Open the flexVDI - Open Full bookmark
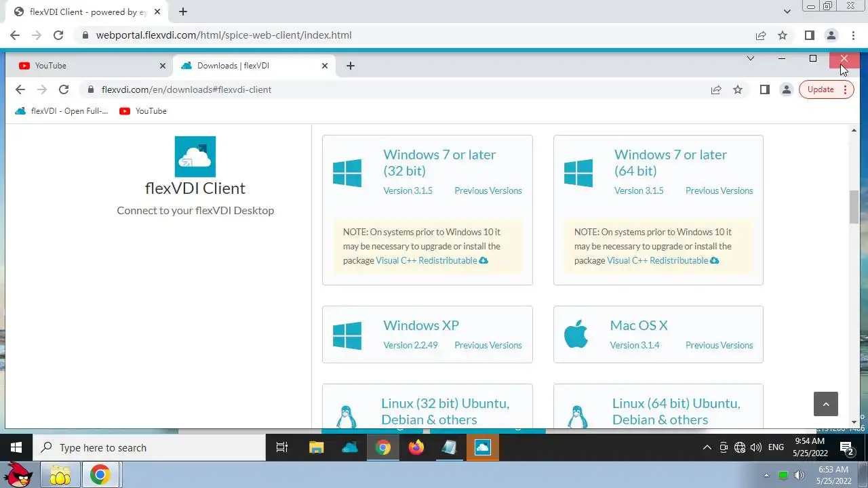 pyautogui.click(x=62, y=111)
